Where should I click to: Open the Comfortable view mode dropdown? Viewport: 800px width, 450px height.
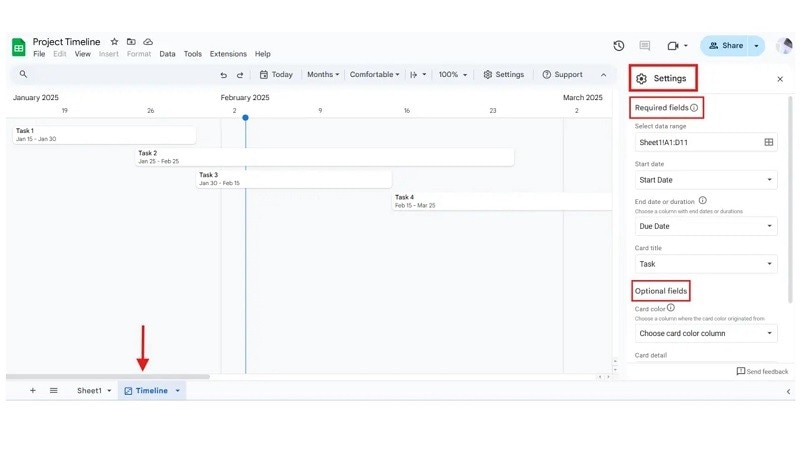pos(374,74)
